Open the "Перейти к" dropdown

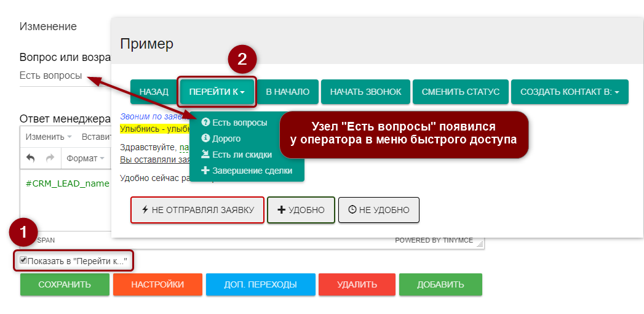pos(217,92)
